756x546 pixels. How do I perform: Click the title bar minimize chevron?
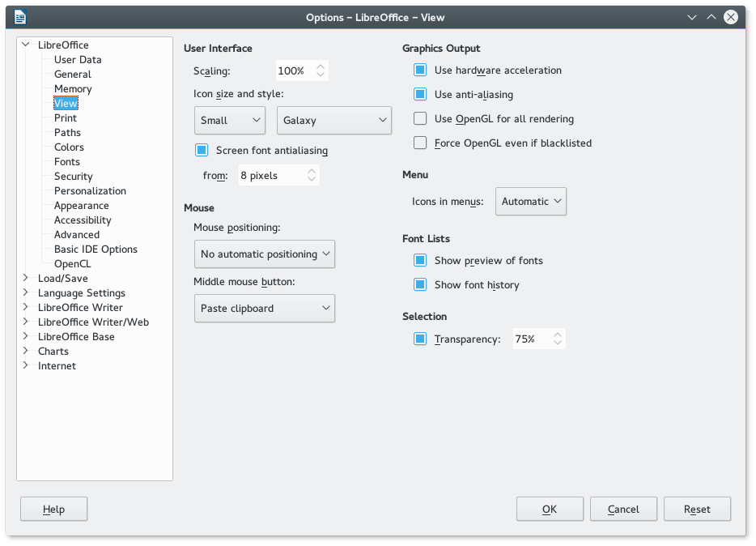[x=692, y=17]
